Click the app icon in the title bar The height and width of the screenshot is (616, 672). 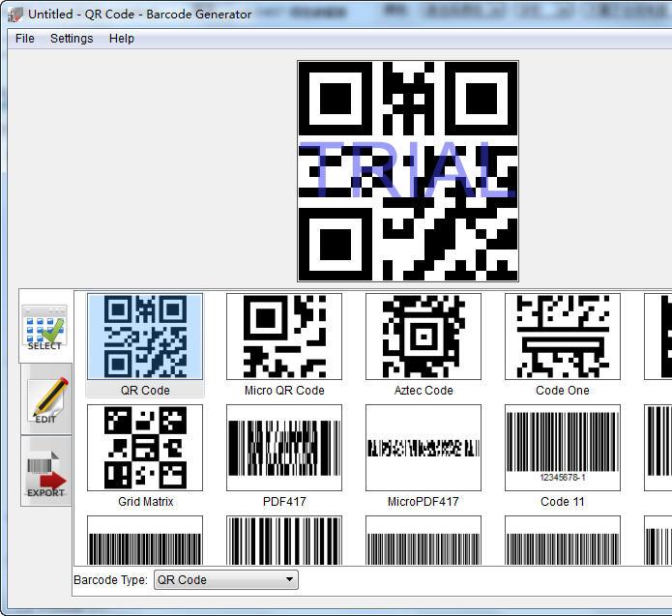click(x=15, y=15)
